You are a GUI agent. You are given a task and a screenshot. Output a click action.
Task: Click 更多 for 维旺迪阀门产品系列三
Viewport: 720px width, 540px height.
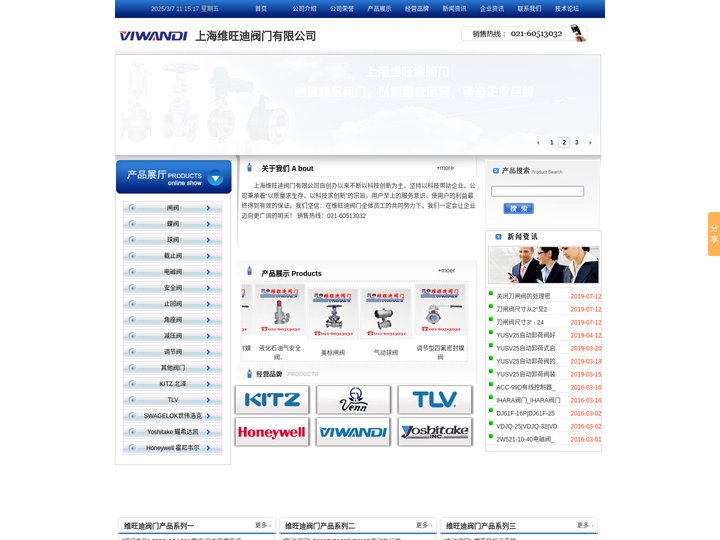[x=585, y=525]
